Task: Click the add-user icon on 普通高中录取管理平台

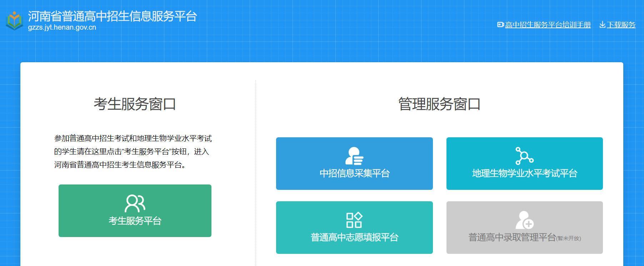Action: 524,220
